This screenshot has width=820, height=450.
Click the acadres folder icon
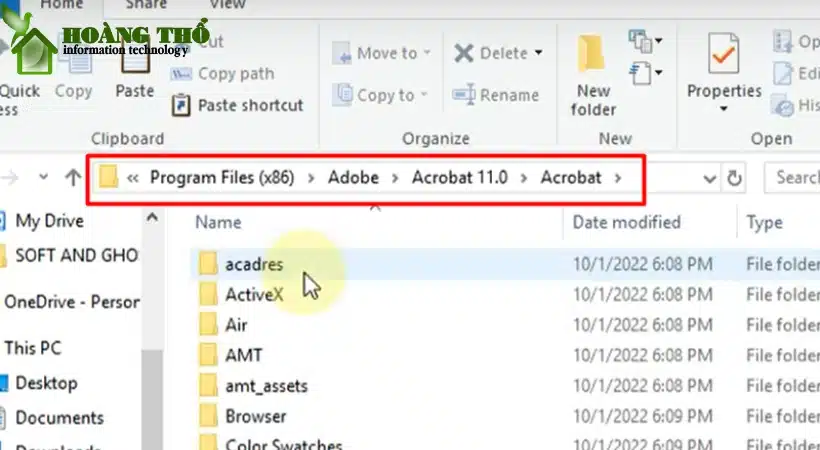tap(208, 263)
